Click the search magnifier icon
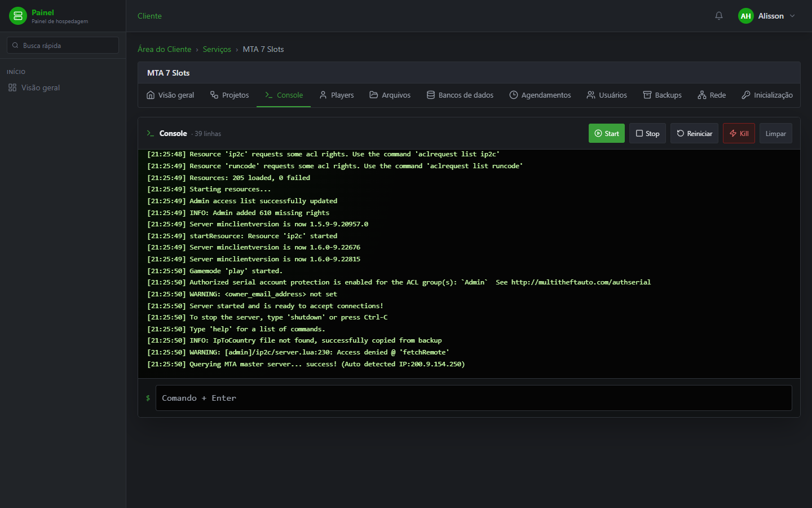The image size is (812, 508). [x=15, y=45]
